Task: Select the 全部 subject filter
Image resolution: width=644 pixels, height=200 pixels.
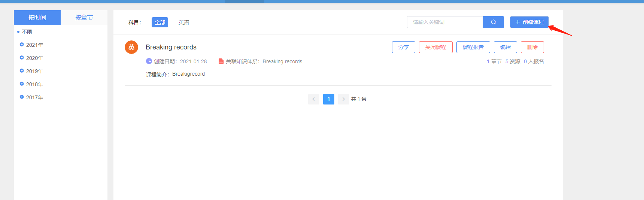Action: tap(160, 22)
